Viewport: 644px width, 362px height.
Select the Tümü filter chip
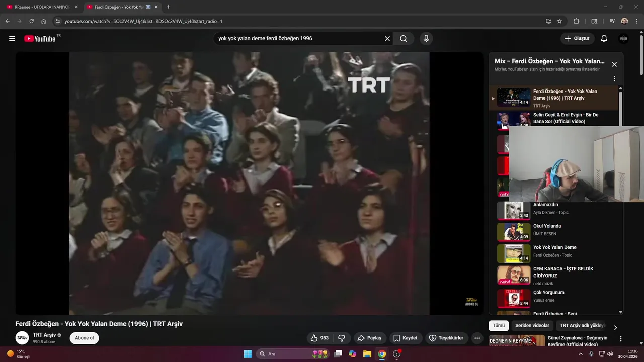[499, 326]
